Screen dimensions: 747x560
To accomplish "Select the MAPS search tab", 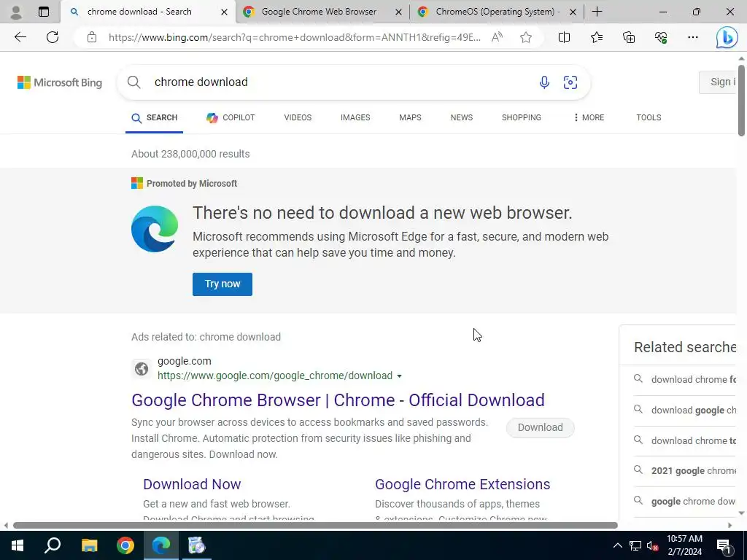I will pyautogui.click(x=410, y=117).
